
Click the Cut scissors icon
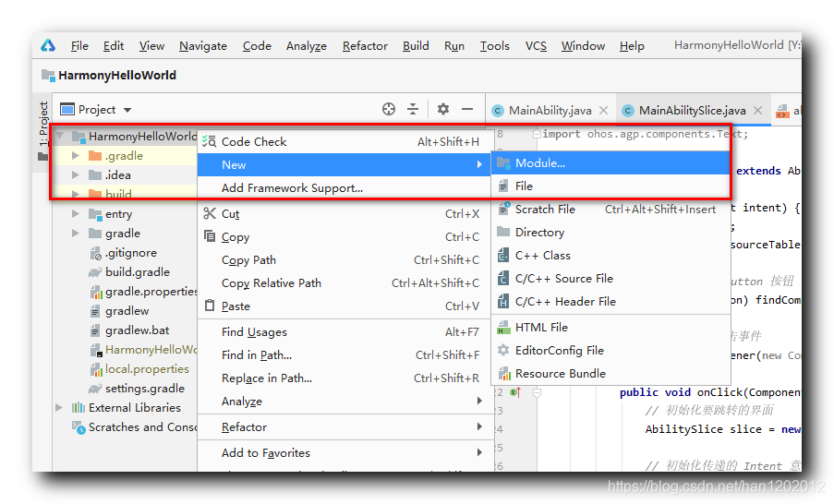pyautogui.click(x=210, y=213)
